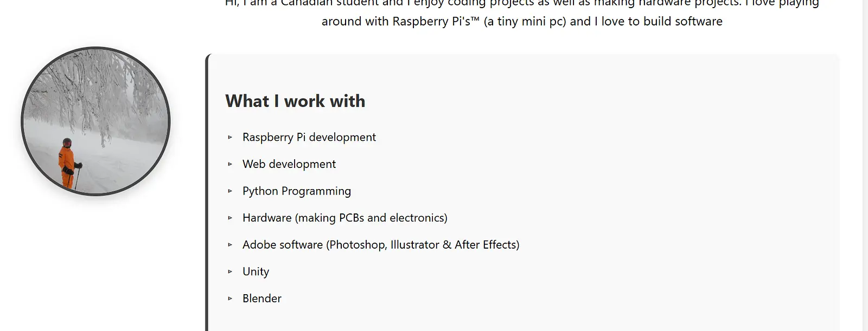Viewport: 868px width, 331px height.
Task: Click the Hardware (making PCBs and electronics) text
Action: click(x=344, y=218)
